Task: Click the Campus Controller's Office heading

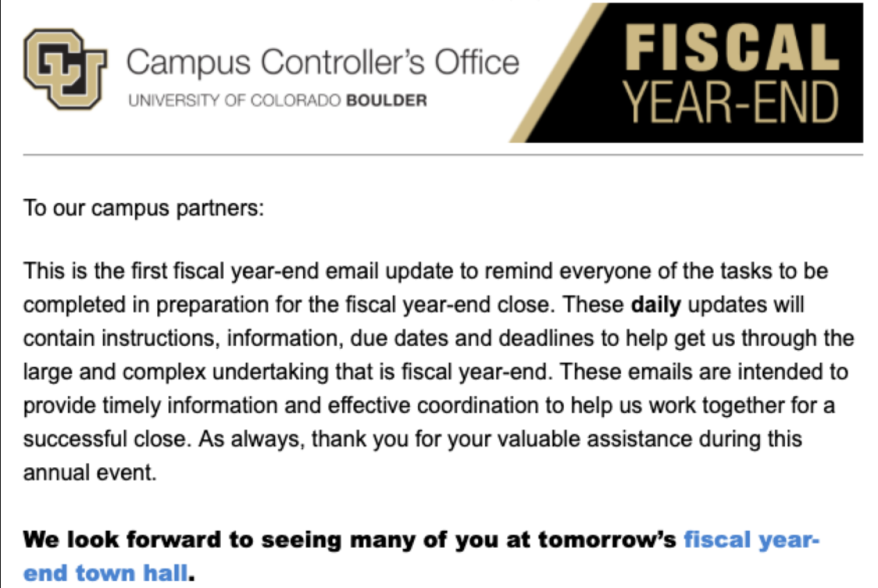Action: click(x=323, y=63)
